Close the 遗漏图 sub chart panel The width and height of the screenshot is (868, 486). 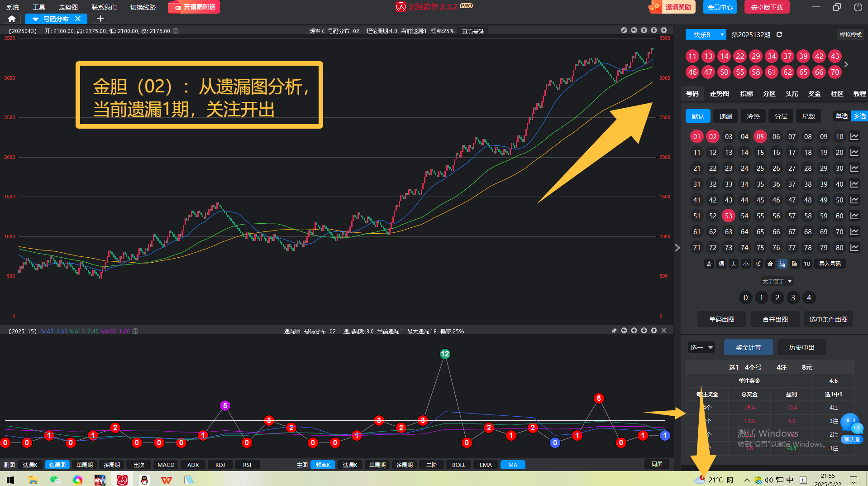(x=664, y=331)
